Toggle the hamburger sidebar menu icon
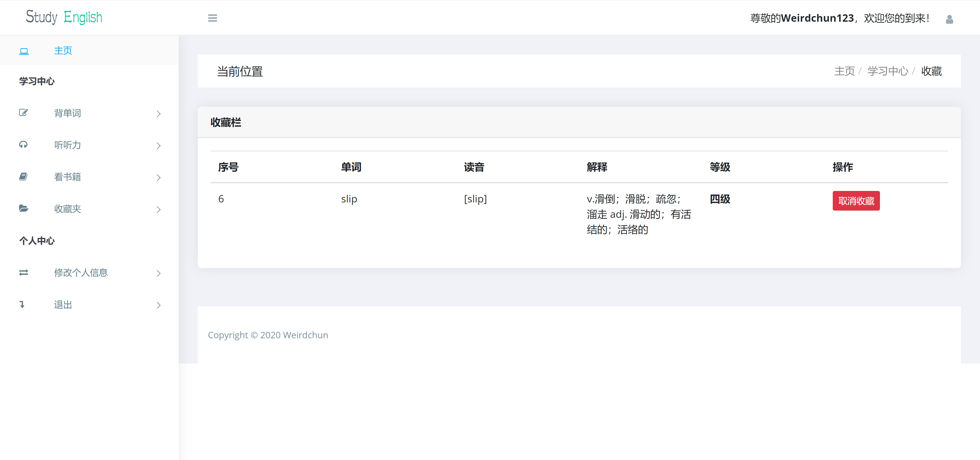 coord(212,18)
